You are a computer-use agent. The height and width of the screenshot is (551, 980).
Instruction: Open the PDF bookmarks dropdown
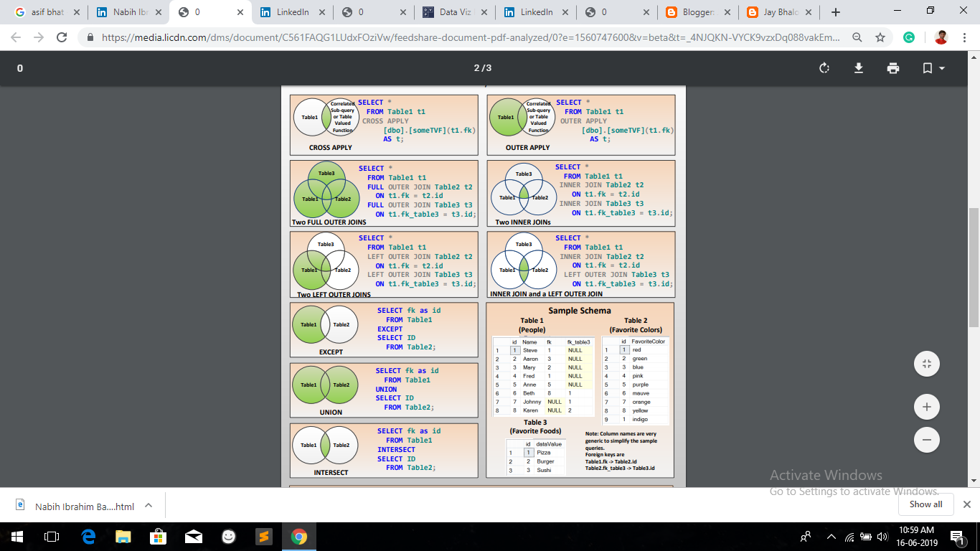933,68
